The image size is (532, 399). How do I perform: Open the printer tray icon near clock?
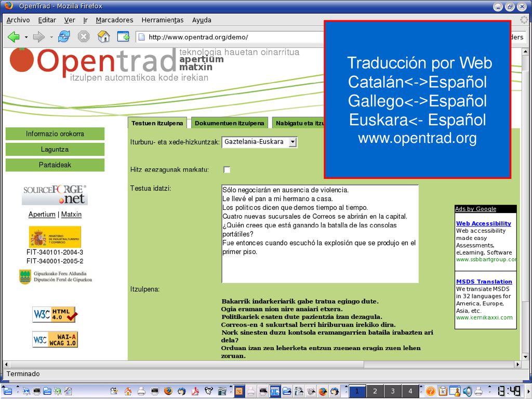pos(478,392)
